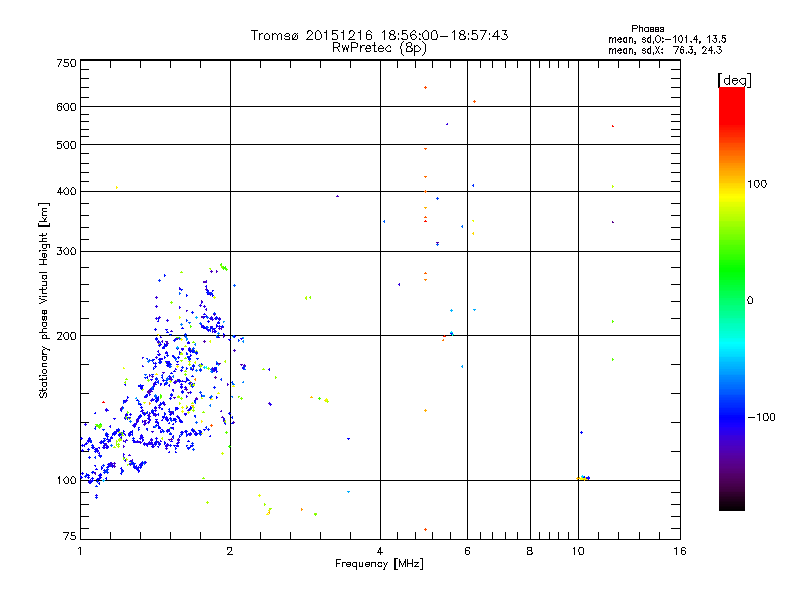Screen dimensions: 800x600
Task: Click the 'Stationary phase Virtual Height [km]' label
Action: pyautogui.click(x=44, y=301)
